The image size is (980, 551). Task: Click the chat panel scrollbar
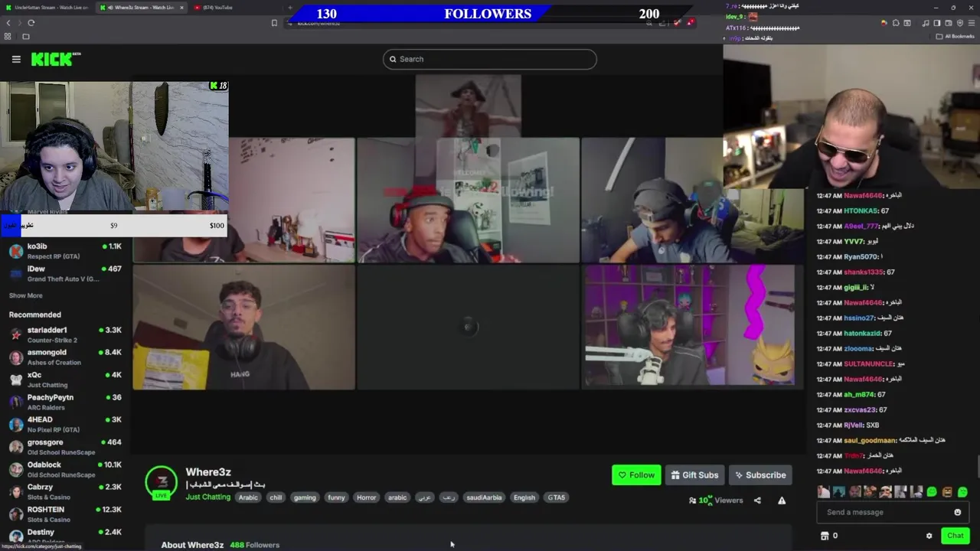pos(977,467)
